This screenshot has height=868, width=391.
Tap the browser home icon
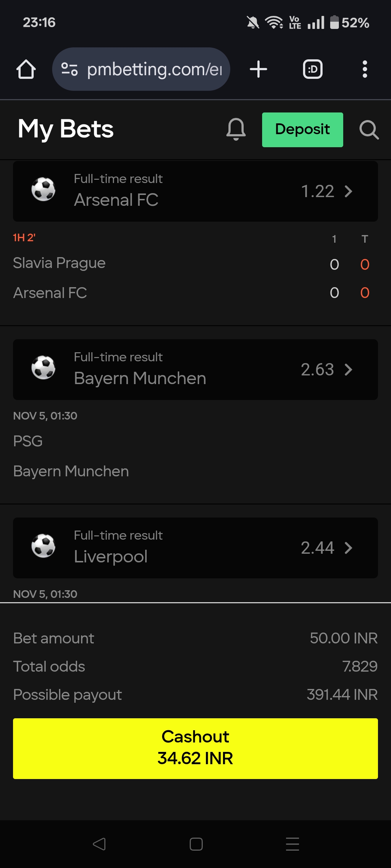[x=26, y=69]
